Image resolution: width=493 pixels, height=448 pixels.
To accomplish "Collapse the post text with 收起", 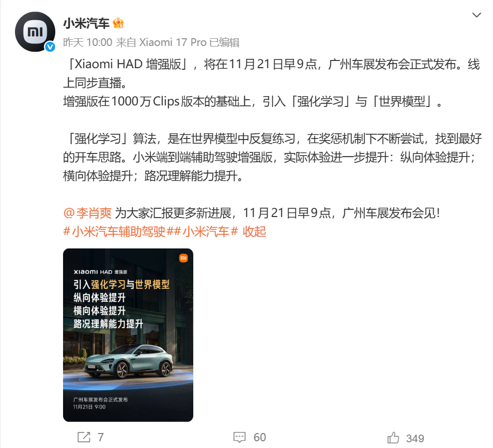I will tap(254, 231).
